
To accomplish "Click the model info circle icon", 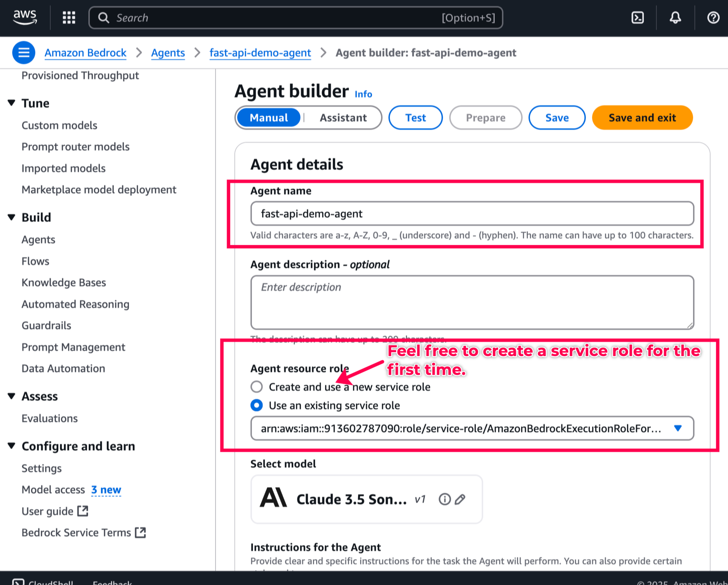I will 444,499.
